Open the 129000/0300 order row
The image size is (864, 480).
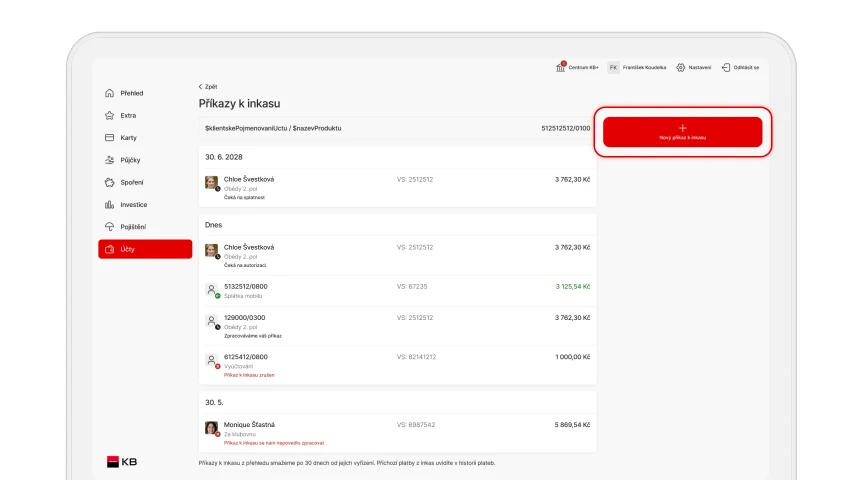[397, 326]
